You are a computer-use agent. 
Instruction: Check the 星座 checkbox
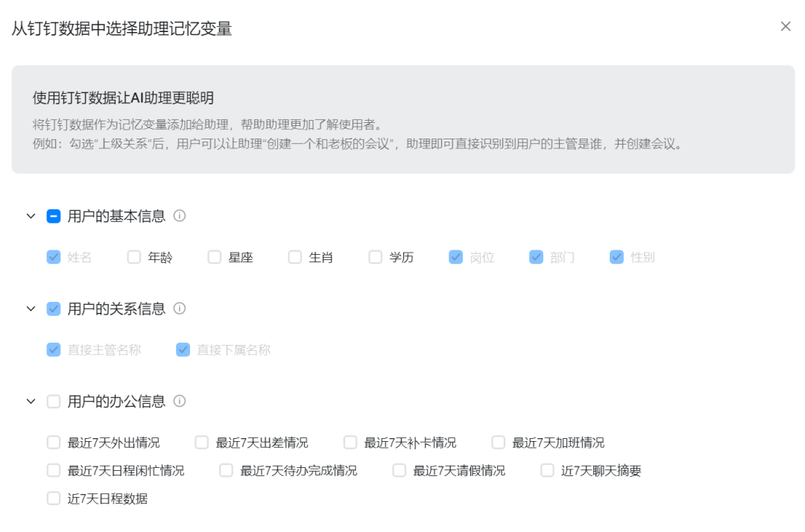point(214,257)
